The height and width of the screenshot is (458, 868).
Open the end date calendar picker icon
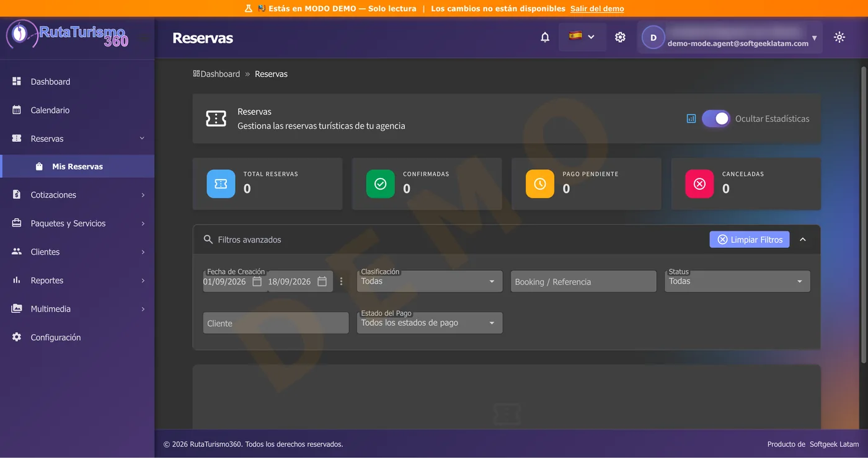click(322, 281)
